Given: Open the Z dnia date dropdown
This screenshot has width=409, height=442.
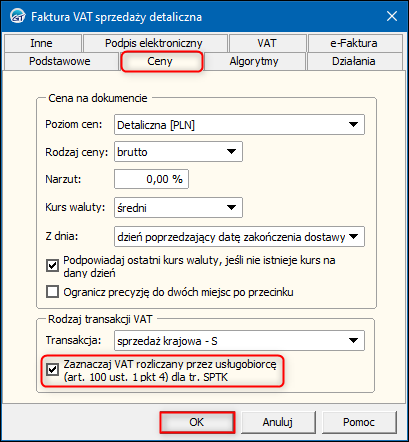Looking at the screenshot, I should (x=239, y=237).
